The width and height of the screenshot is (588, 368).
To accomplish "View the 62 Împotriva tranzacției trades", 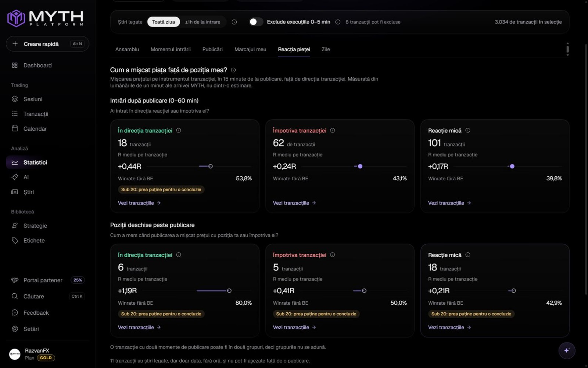I will point(294,203).
